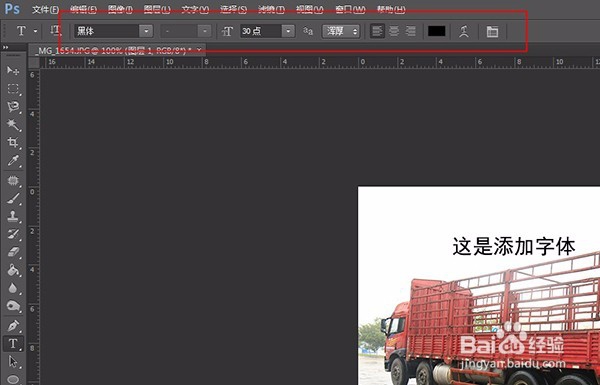Viewport: 600px width, 385px height.
Task: Select the Eraser tool
Action: coord(13,252)
